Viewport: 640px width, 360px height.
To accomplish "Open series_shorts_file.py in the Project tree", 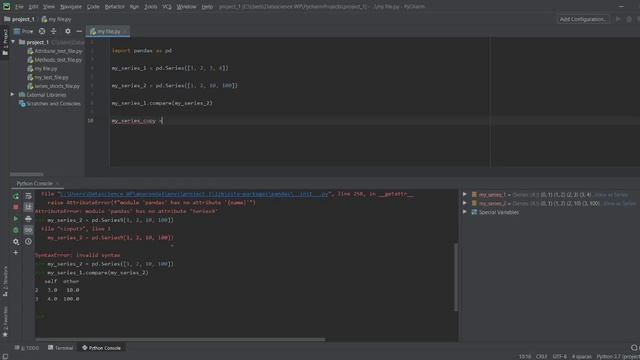I will pyautogui.click(x=53, y=86).
